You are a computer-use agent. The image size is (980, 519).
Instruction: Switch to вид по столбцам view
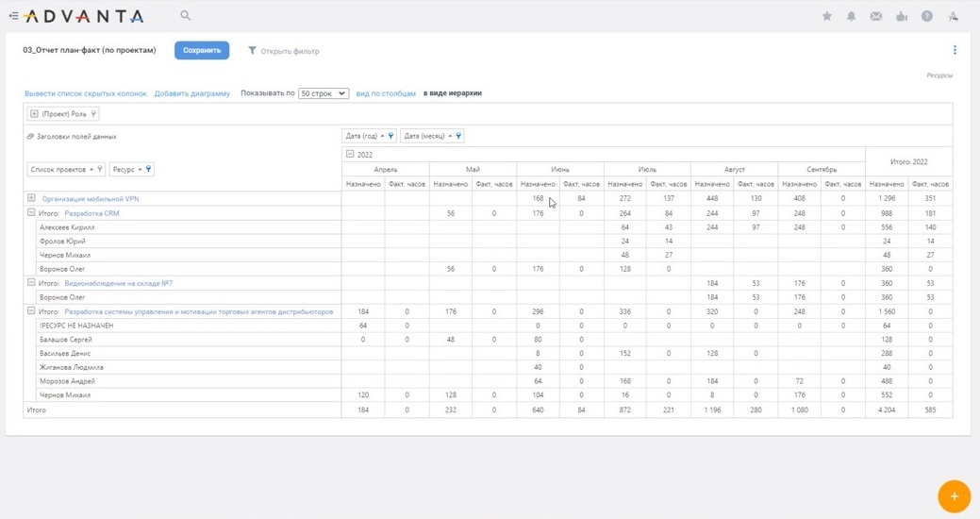pyautogui.click(x=386, y=93)
